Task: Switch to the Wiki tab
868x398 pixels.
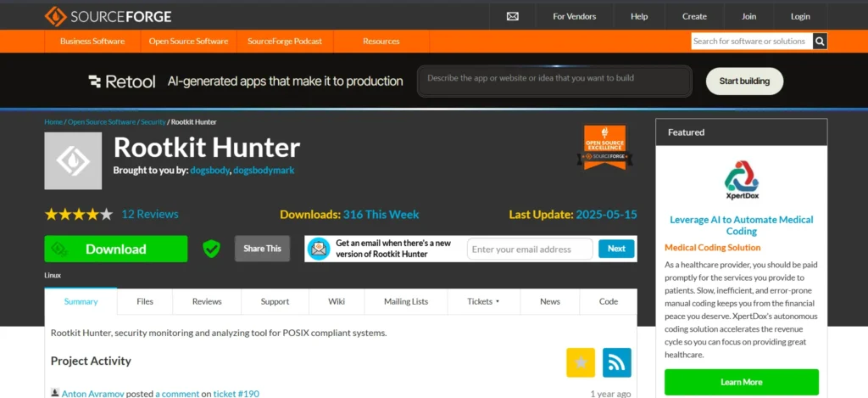Action: pyautogui.click(x=337, y=301)
